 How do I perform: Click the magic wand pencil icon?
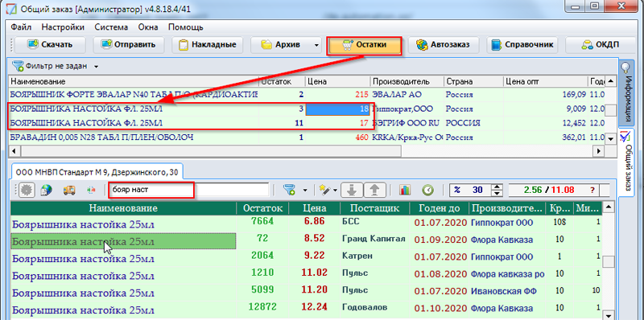click(x=325, y=190)
